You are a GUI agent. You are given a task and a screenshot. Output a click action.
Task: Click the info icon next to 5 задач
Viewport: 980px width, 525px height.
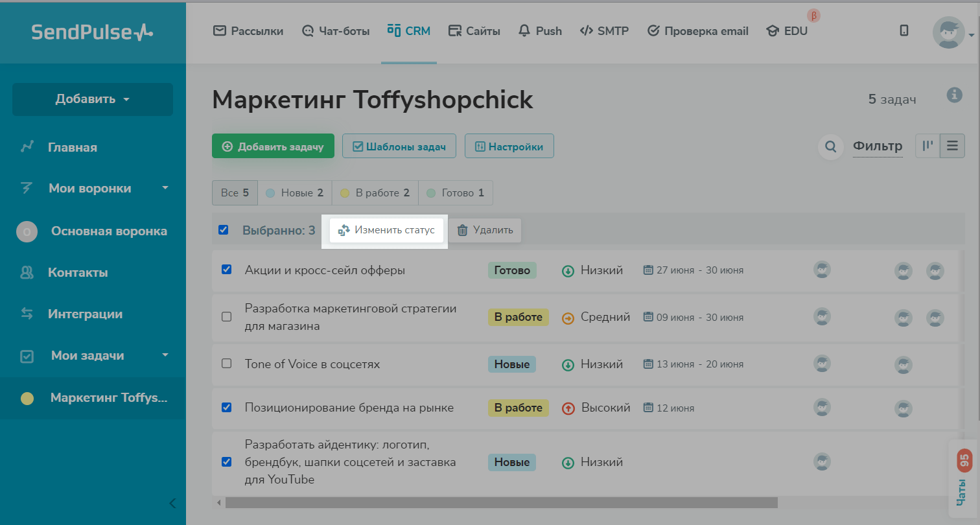954,95
